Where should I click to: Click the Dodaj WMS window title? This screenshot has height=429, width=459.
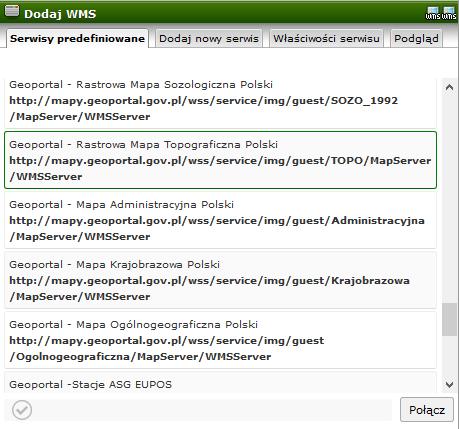(60, 14)
